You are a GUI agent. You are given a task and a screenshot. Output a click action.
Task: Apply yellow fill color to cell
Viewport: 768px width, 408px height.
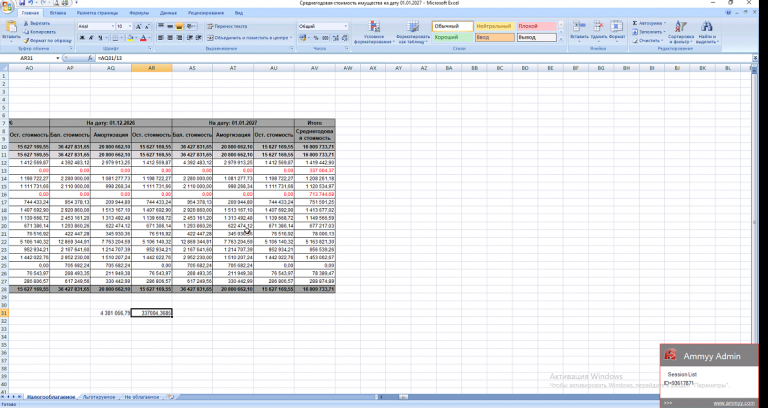(130, 38)
